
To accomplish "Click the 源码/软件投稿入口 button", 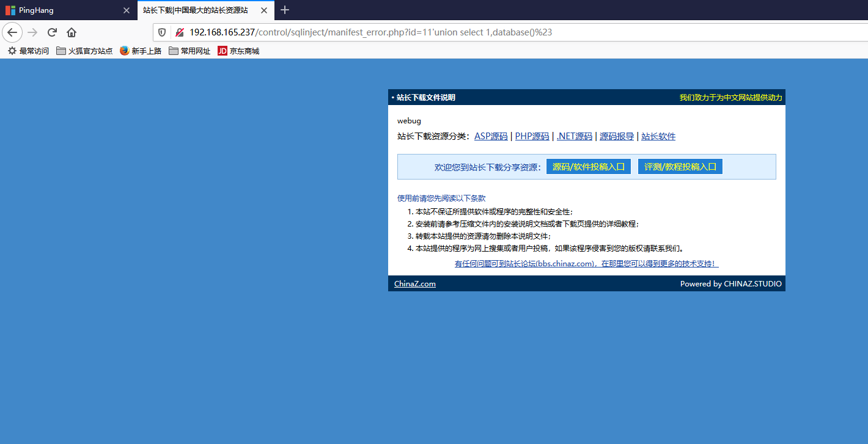I will [x=589, y=167].
